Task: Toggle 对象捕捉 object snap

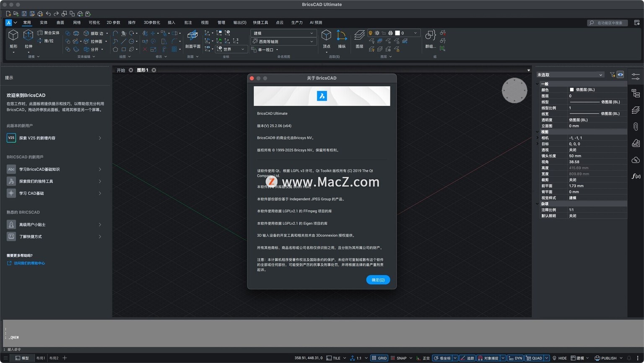Action: 488,358
